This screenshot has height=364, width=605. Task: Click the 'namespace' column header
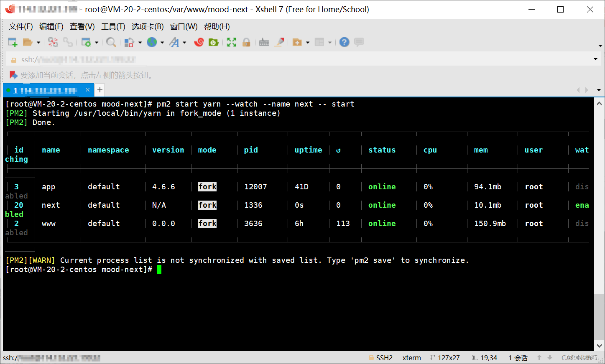108,150
